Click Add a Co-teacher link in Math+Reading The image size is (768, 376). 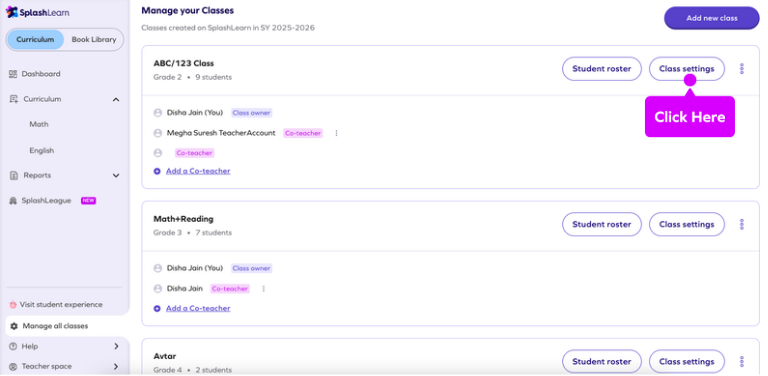click(198, 308)
